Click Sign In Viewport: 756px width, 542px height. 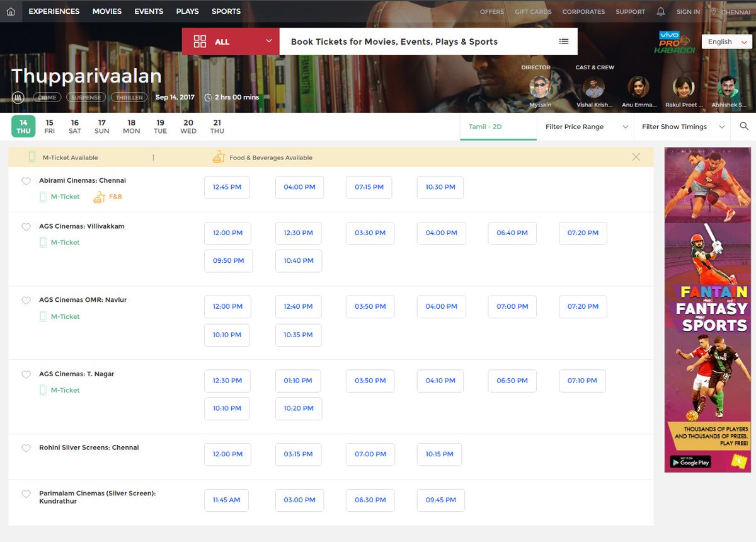coord(688,12)
